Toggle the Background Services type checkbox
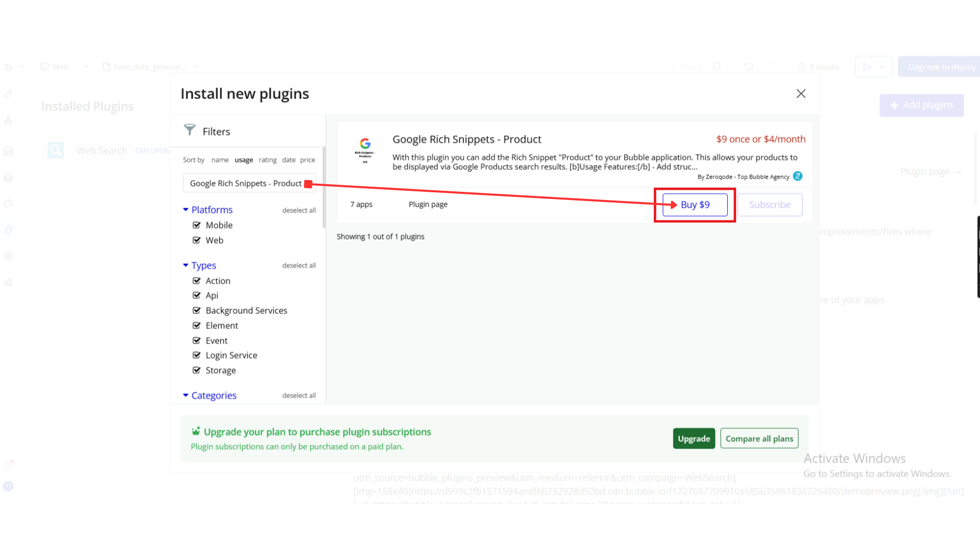This screenshot has width=980, height=551. click(197, 310)
